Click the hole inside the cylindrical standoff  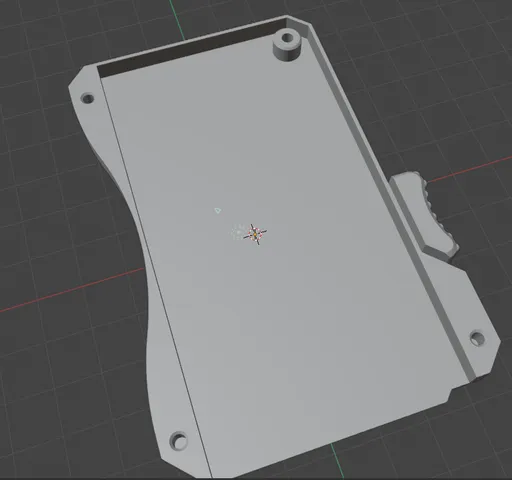coord(287,38)
